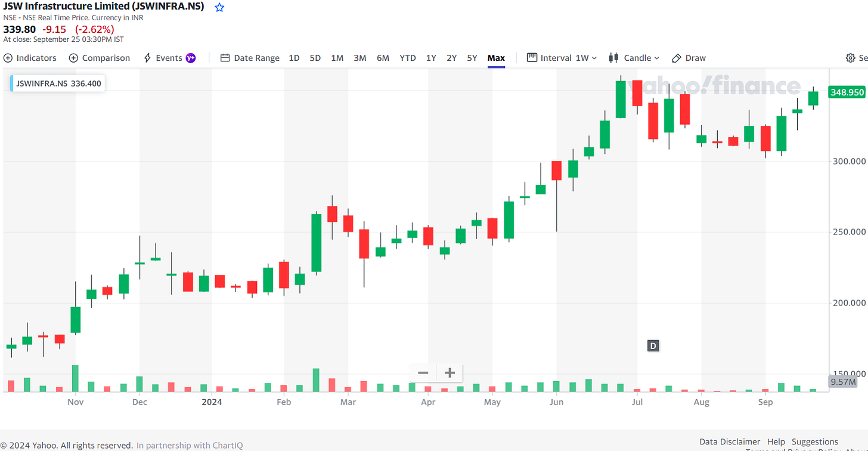The height and width of the screenshot is (451, 868).
Task: Click the Sep label on time axis
Action: [765, 402]
